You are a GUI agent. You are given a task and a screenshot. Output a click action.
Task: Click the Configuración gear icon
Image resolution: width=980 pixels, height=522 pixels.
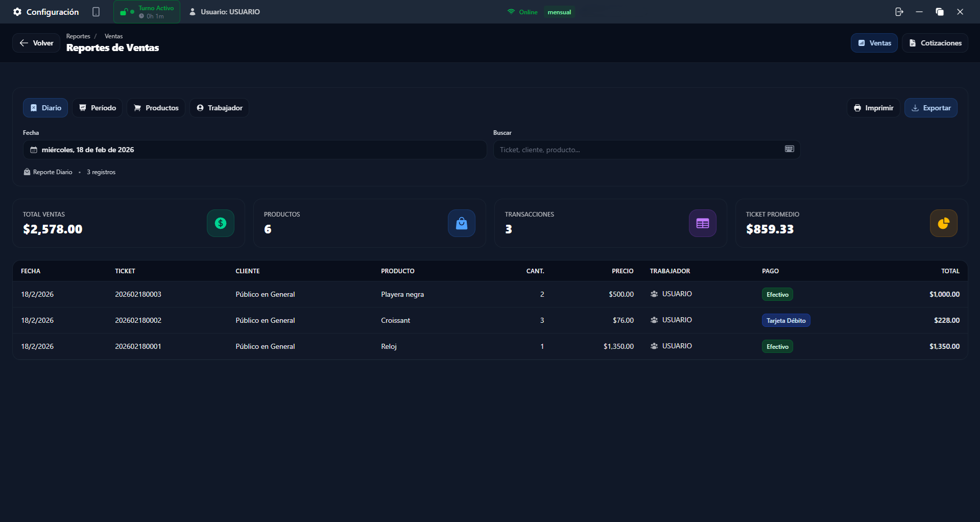(x=17, y=12)
